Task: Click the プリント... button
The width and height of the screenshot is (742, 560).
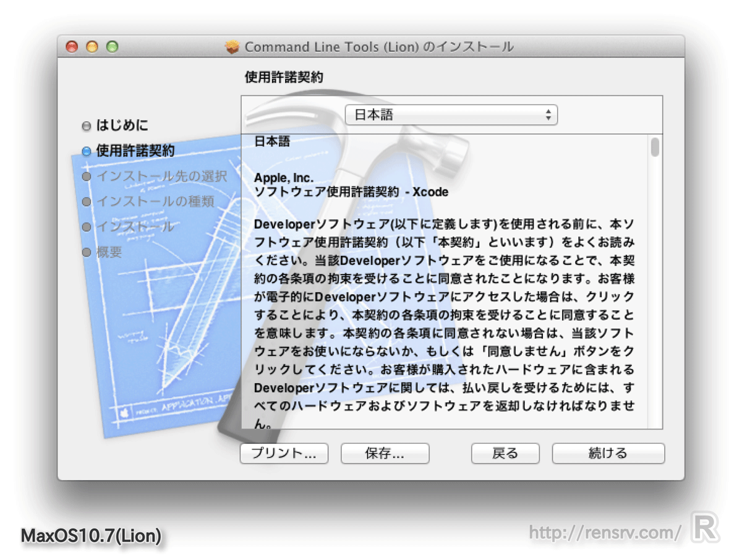Action: tap(283, 453)
